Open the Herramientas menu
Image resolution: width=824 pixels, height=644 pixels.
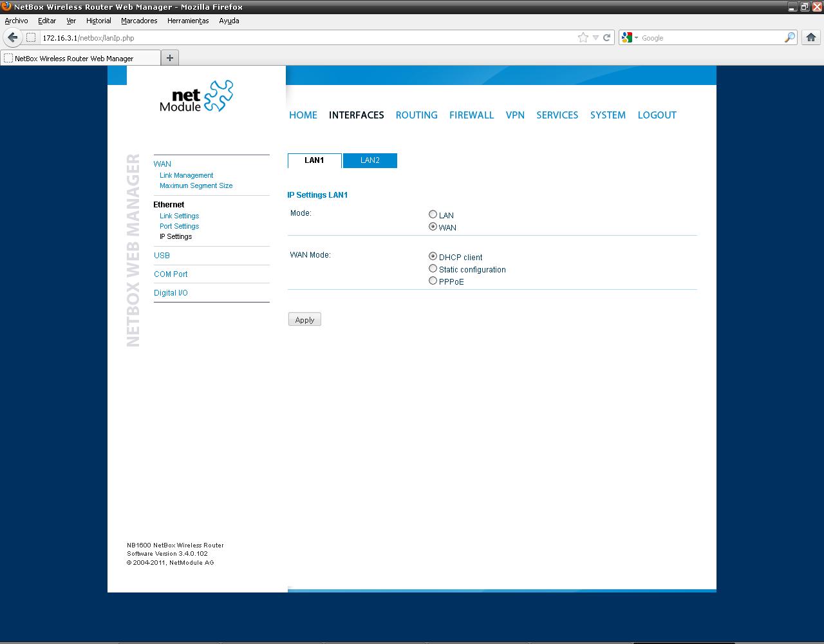188,21
